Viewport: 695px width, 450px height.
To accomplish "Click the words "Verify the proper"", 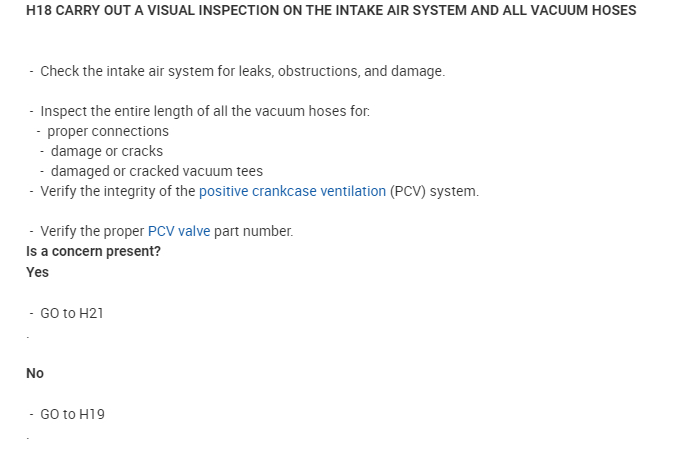I will click(92, 231).
